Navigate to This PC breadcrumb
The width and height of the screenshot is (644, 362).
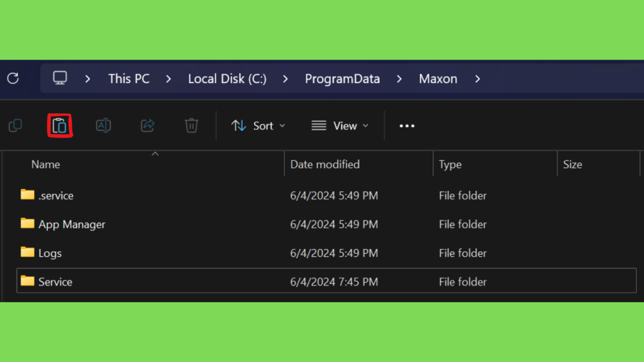point(128,79)
